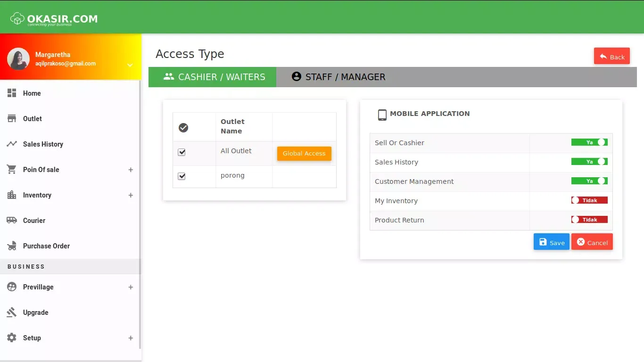644x362 pixels.
Task: Uncheck the porong outlet checkbox
Action: (182, 176)
